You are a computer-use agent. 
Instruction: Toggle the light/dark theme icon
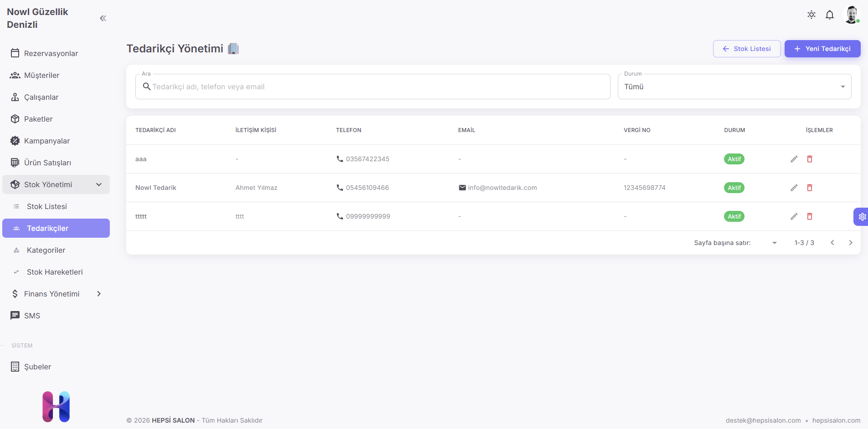tap(811, 15)
